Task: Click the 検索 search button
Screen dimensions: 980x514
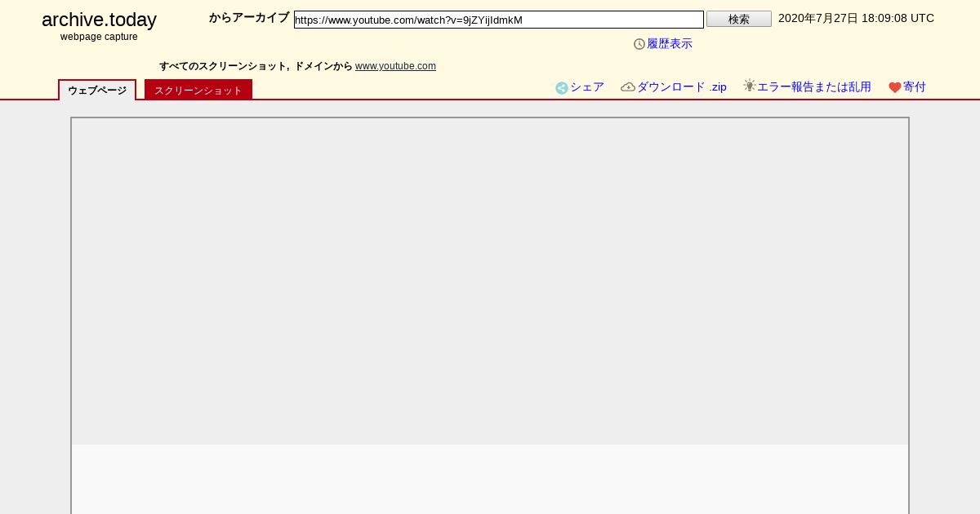Action: coord(739,19)
